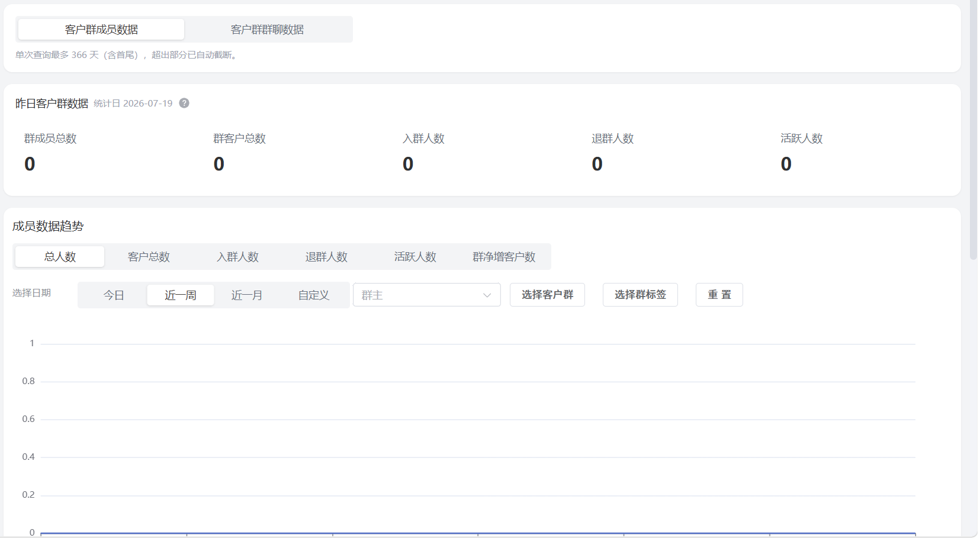Click the 群客户总数 stat label
Screen dimensions: 980x538
[240, 138]
